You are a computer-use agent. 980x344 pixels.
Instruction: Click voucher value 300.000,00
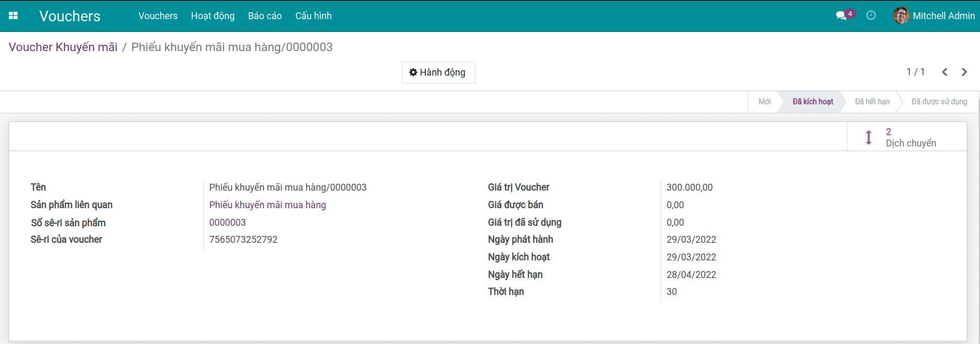(x=689, y=187)
